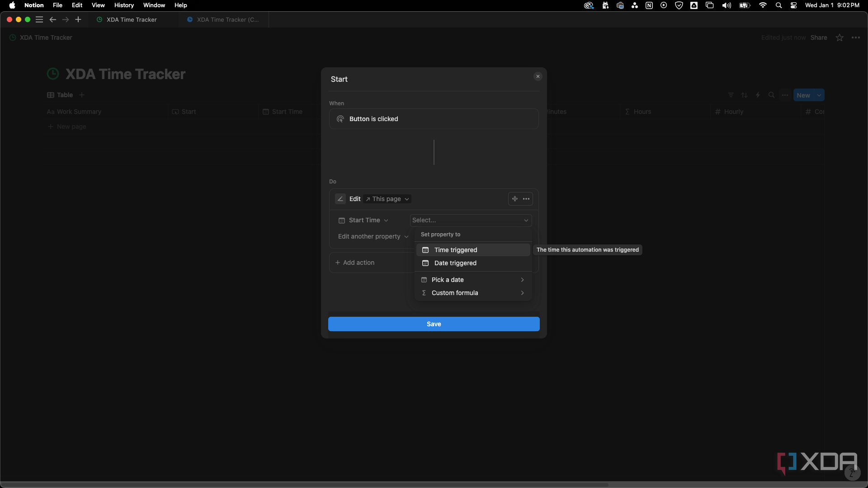Click the plus icon to add new action row
Viewport: 868px width, 488px height.
click(x=337, y=262)
